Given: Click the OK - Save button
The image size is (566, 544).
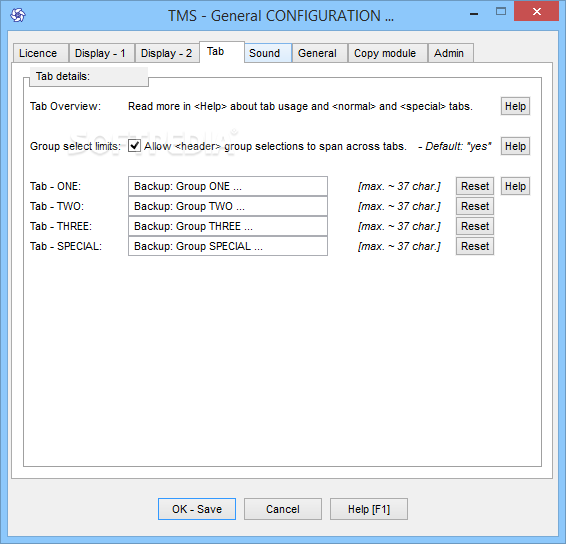Looking at the screenshot, I should [197, 509].
